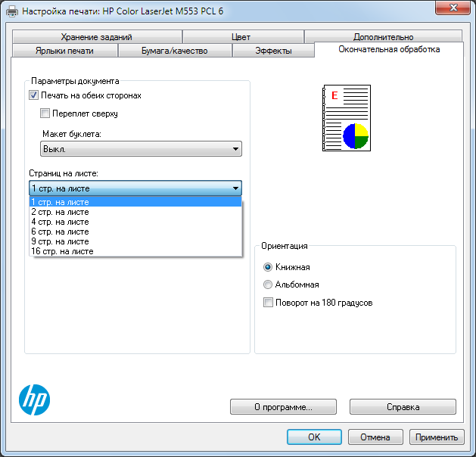Select 'Книжная' orientation radio button

point(268,267)
